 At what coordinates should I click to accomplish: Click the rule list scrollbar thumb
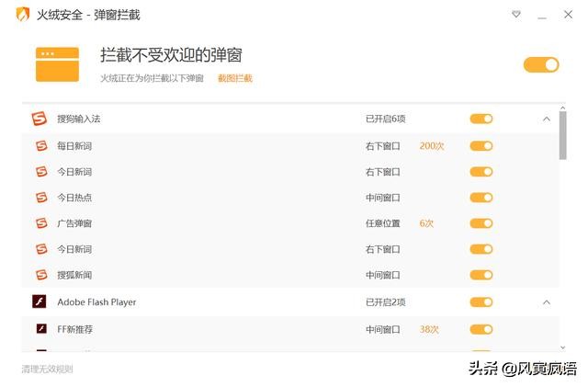(562, 135)
